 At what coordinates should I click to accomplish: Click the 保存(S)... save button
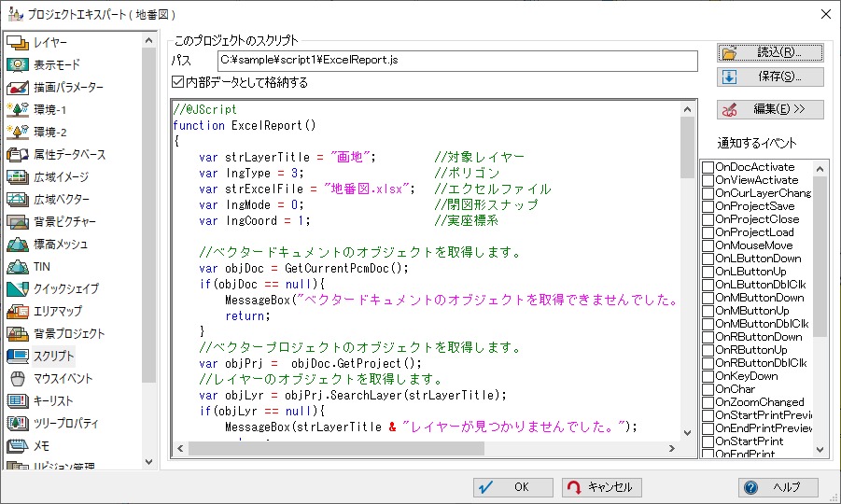point(770,77)
